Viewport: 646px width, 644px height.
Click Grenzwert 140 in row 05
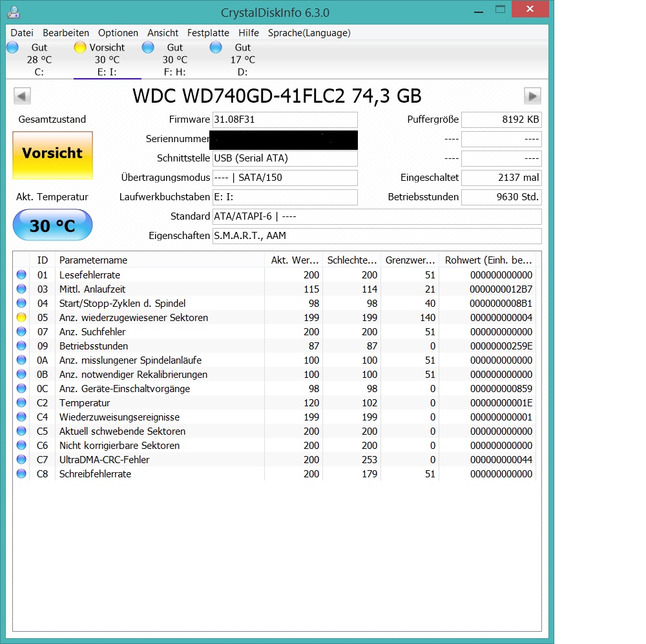428,318
